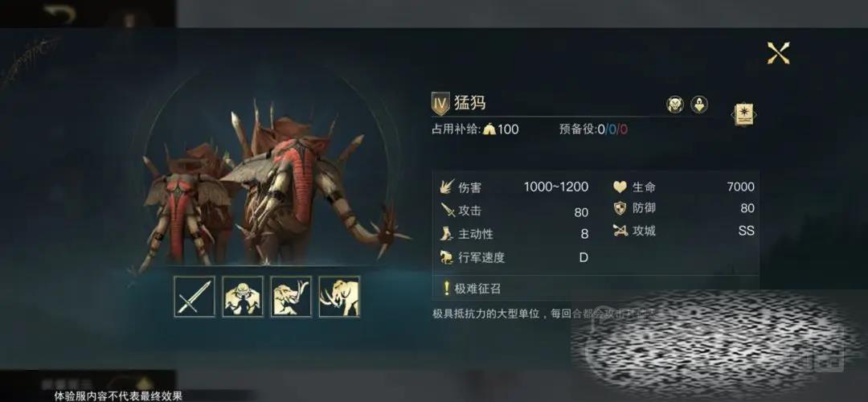This screenshot has width=868, height=402.
Task: Click the tier IV shield badge
Action: pos(440,104)
